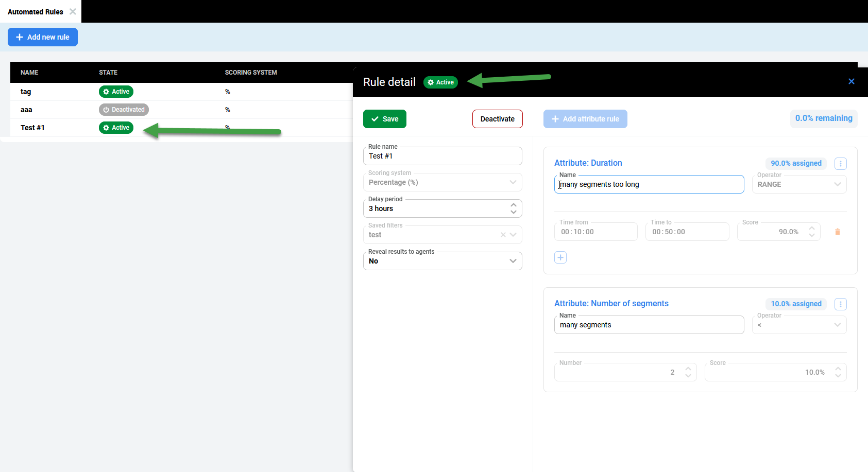
Task: Select the Test #1 rule row
Action: point(32,128)
